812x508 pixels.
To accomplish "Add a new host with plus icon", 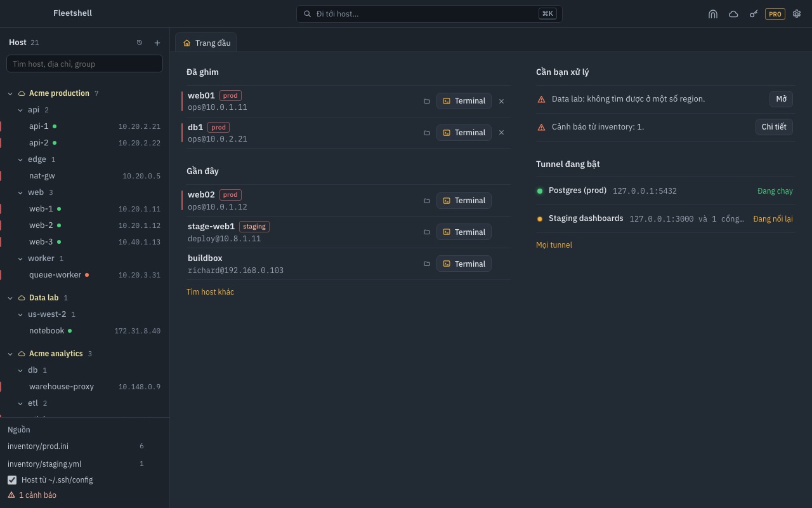I will point(157,43).
